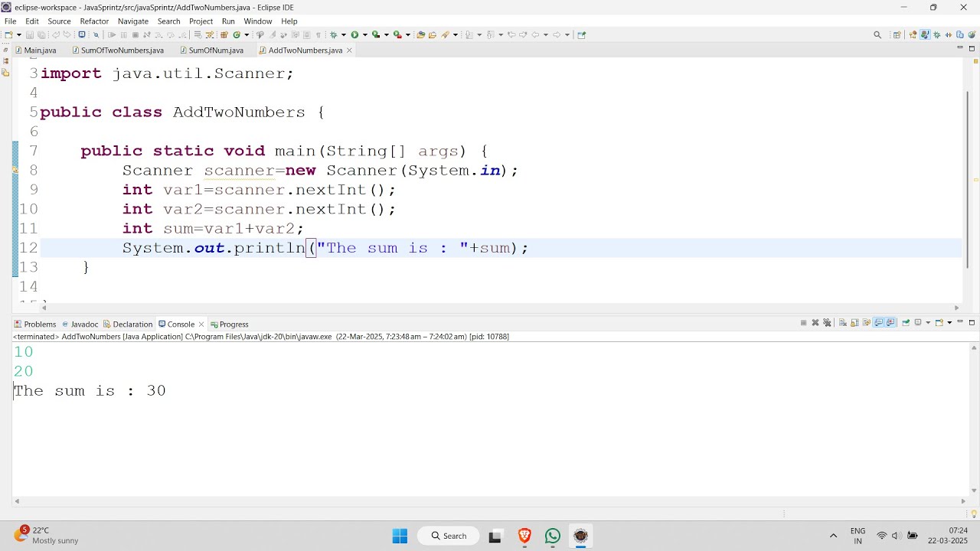The image size is (980, 551).
Task: Click the toolbar search magnifier icon
Action: 877,34
